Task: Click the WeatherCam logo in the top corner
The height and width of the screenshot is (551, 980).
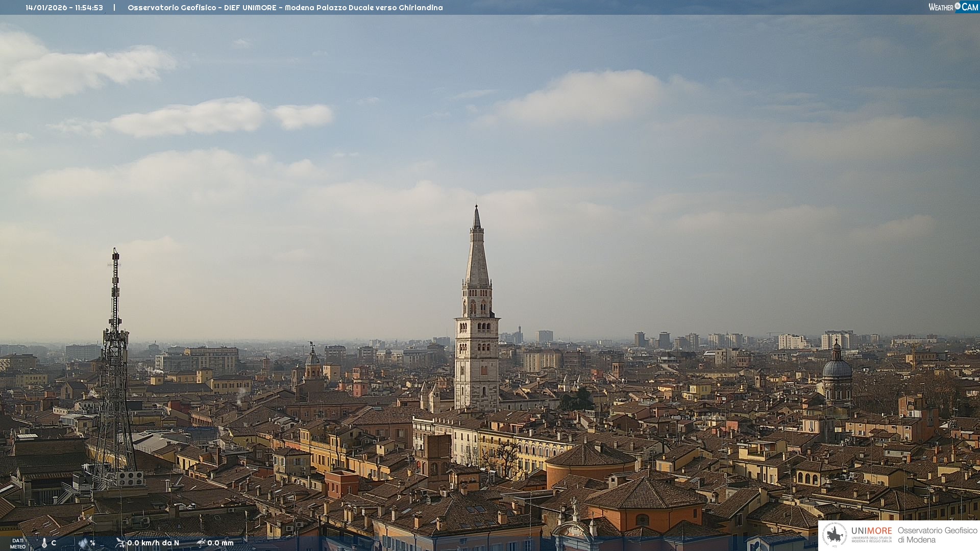Action: pos(953,7)
